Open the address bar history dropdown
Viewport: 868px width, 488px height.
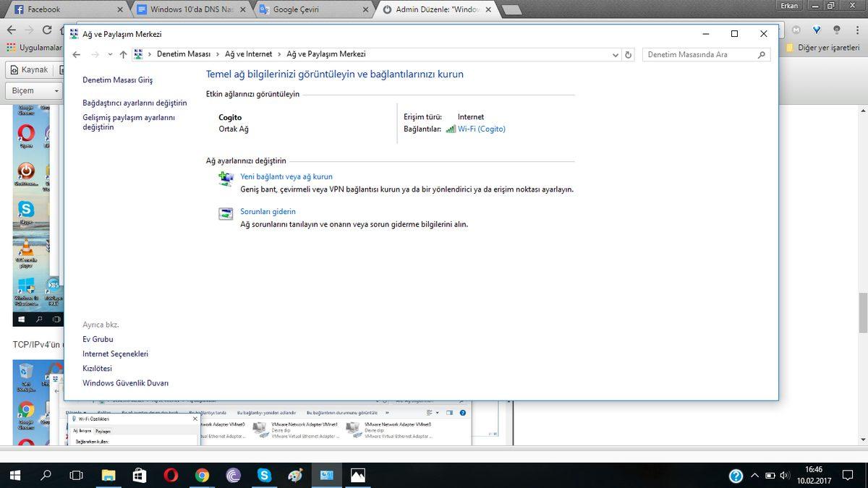pyautogui.click(x=614, y=54)
